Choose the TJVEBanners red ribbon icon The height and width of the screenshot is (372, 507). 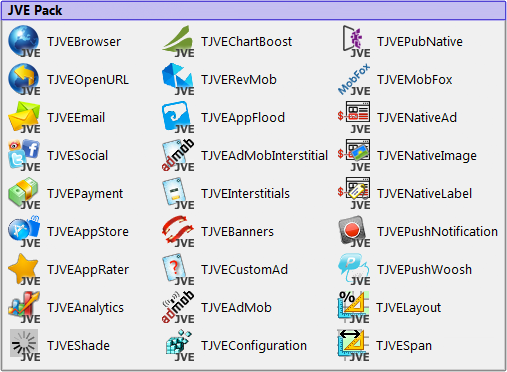tap(178, 231)
